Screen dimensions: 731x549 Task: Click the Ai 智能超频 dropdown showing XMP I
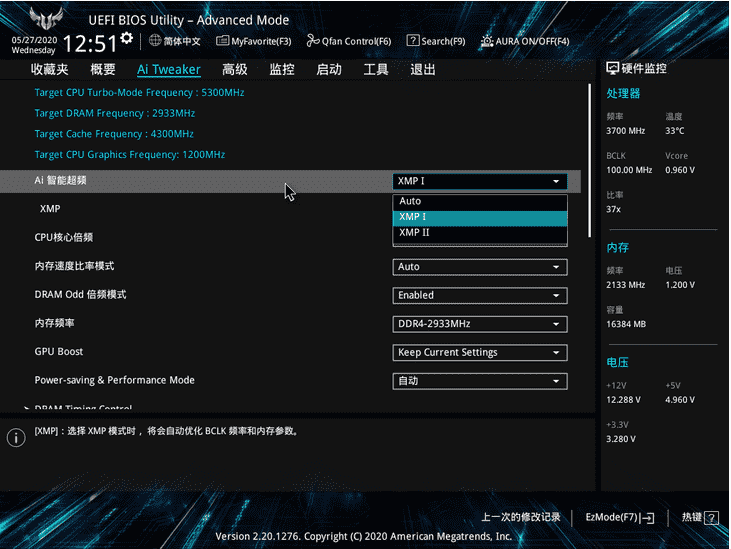pyautogui.click(x=480, y=181)
